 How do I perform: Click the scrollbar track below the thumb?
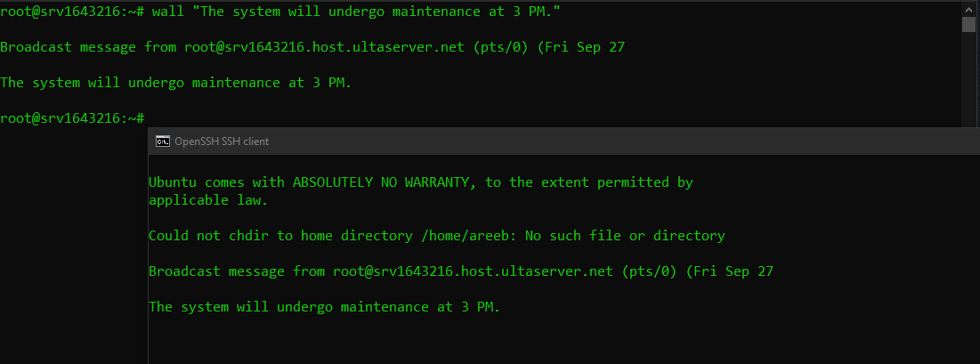coord(968,78)
